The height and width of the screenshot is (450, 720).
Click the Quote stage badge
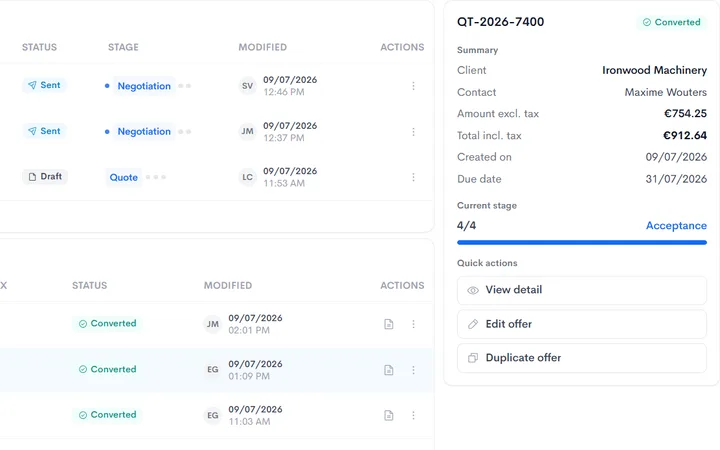click(124, 177)
